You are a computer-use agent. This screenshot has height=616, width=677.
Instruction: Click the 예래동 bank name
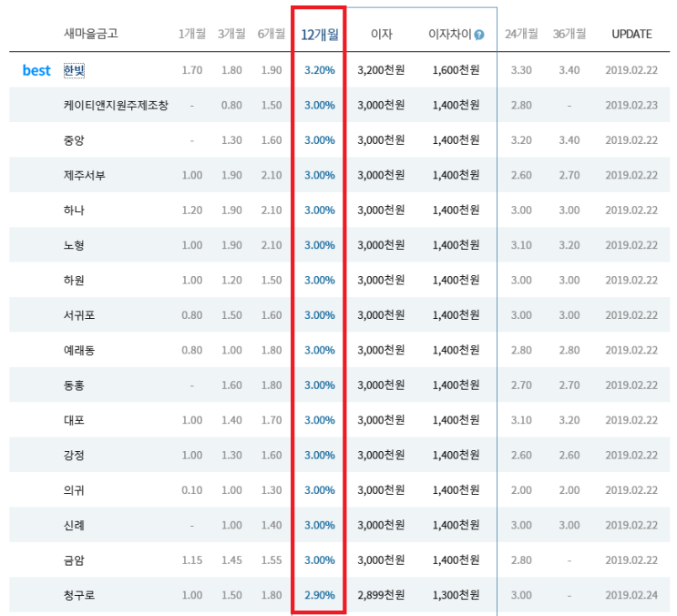coord(79,350)
